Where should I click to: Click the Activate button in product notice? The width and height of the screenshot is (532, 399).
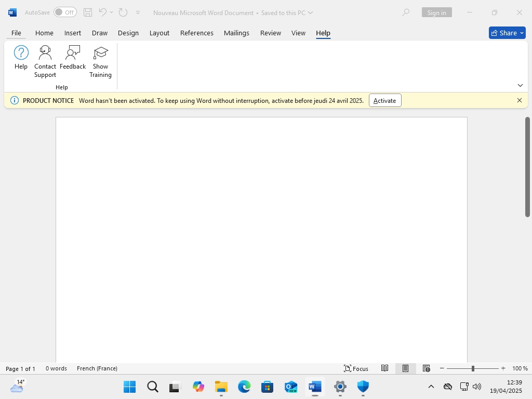pyautogui.click(x=384, y=100)
